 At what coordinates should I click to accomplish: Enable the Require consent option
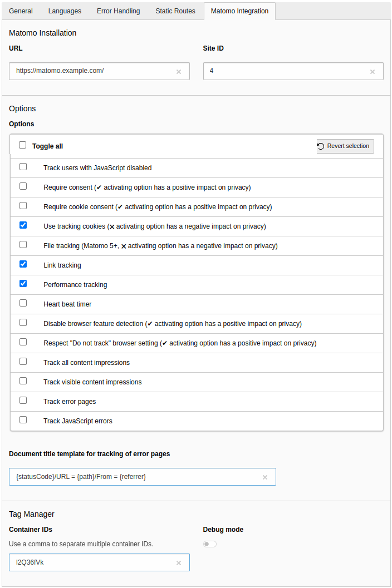click(x=23, y=186)
